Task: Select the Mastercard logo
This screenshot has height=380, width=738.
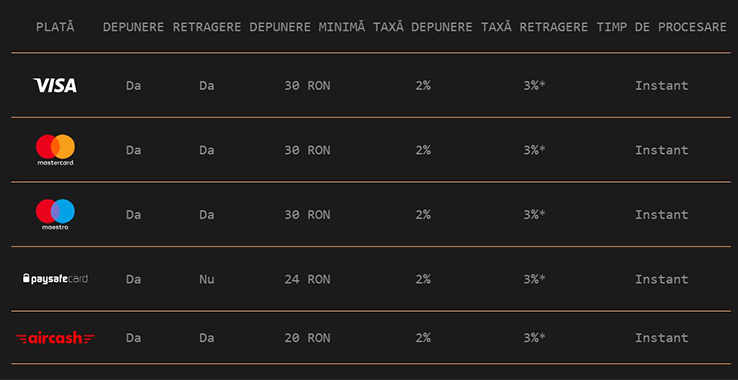Action: click(x=55, y=150)
